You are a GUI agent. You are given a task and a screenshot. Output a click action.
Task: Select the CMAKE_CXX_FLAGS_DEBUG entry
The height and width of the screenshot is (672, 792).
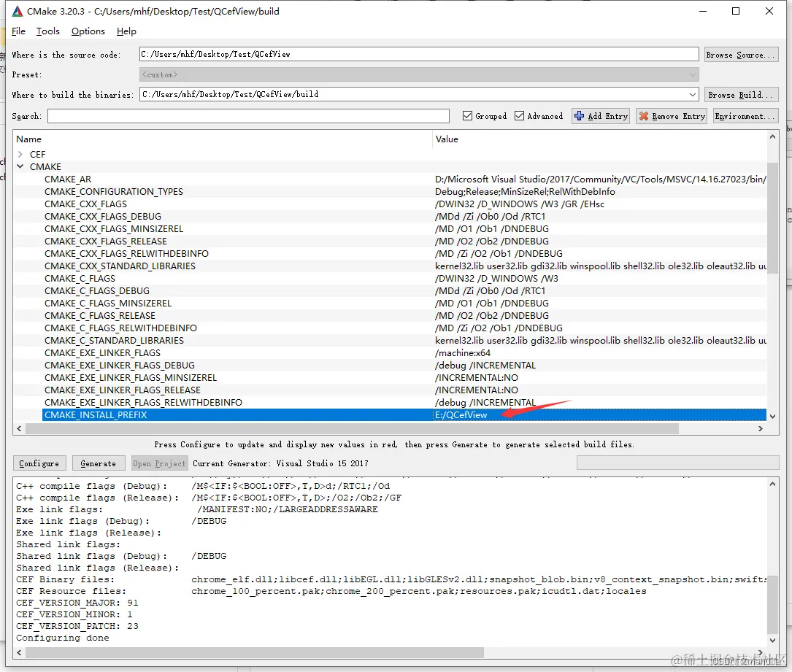pos(103,216)
